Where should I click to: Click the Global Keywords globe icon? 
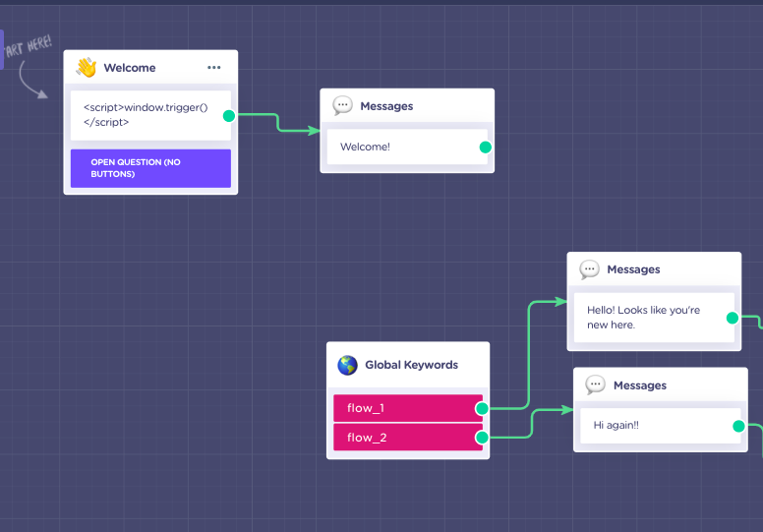coord(347,365)
